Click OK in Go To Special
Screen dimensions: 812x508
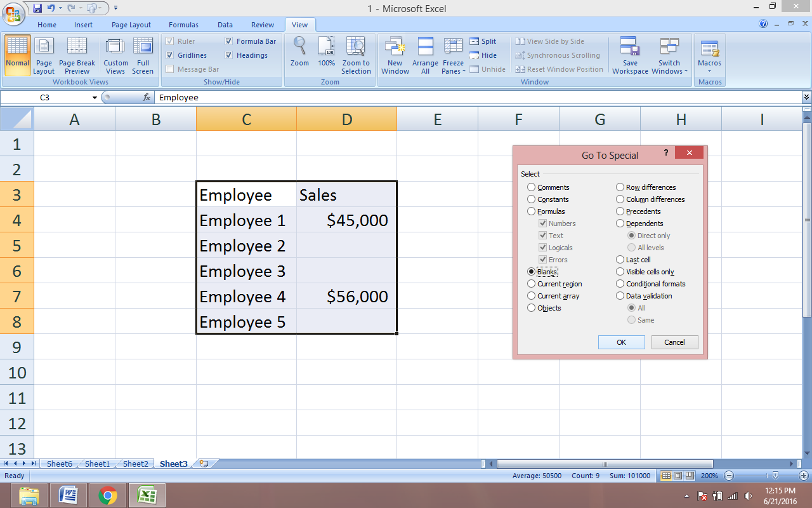622,342
